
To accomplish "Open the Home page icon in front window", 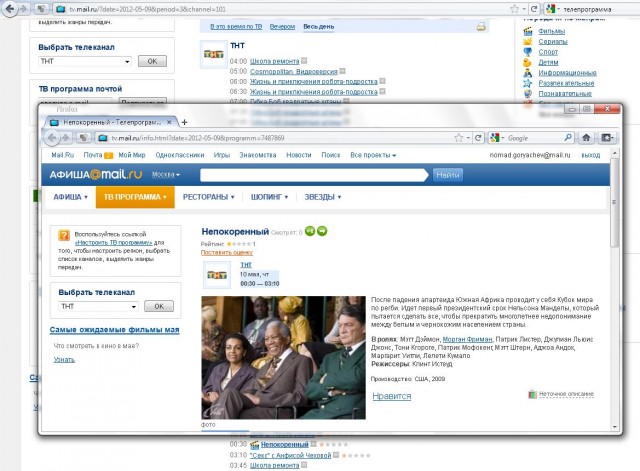I will (x=586, y=138).
